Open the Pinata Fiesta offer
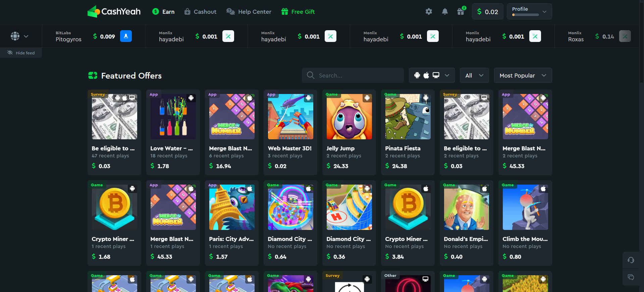Image resolution: width=644 pixels, height=292 pixels. point(408,132)
